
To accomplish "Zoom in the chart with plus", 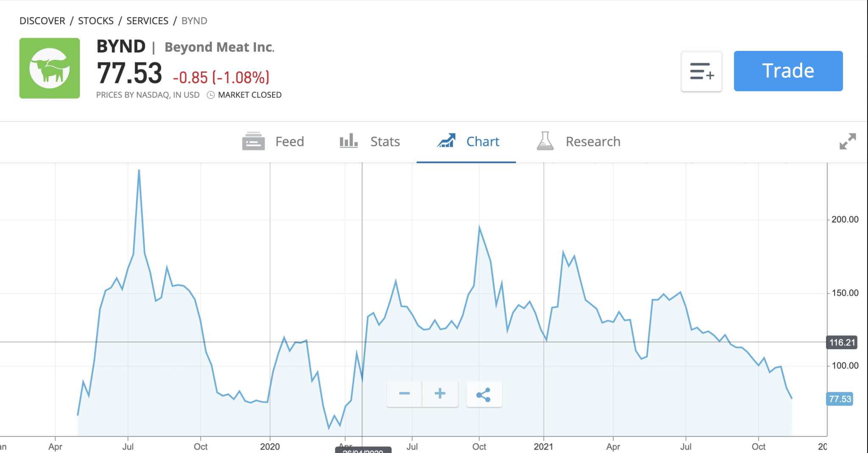I will tap(440, 394).
